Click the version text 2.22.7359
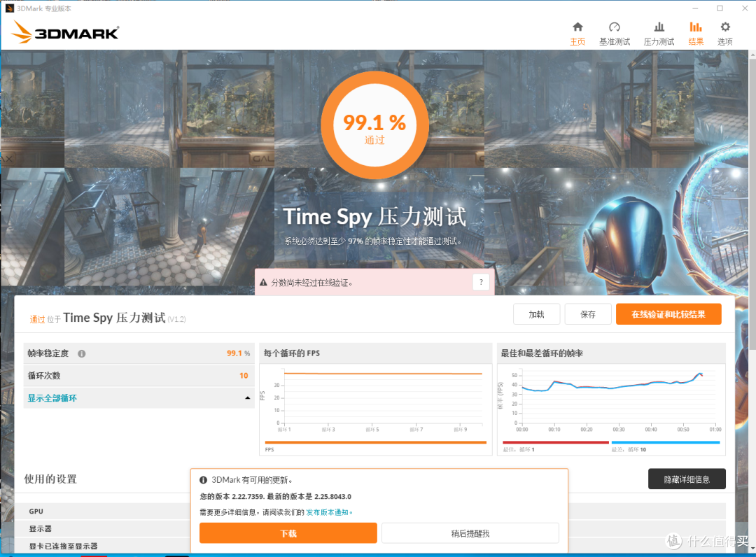The image size is (756, 557). click(x=248, y=496)
